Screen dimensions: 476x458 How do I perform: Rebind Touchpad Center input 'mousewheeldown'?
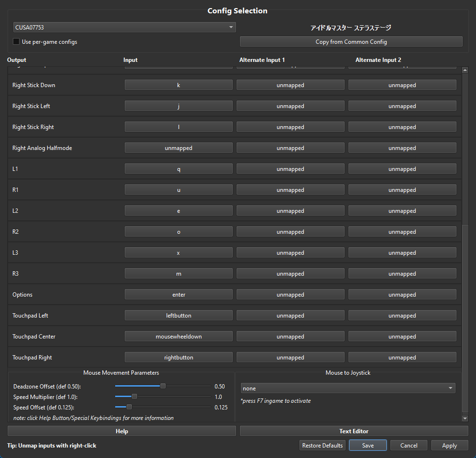pyautogui.click(x=178, y=337)
